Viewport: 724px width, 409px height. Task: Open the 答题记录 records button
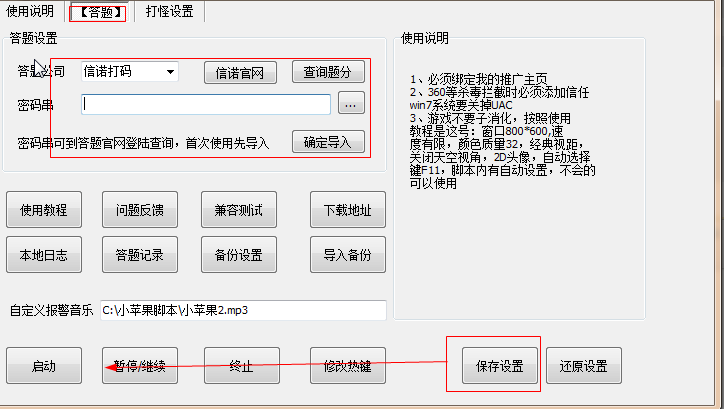[140, 254]
